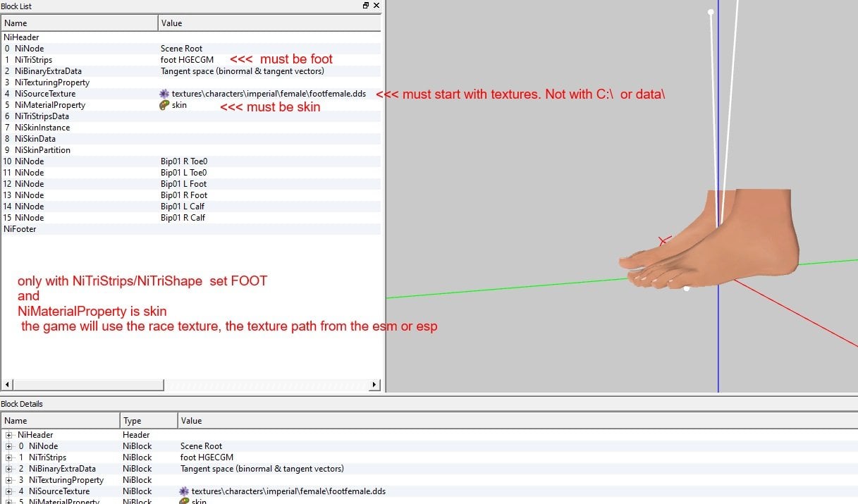Viewport: 858px width, 504px height.
Task: Select the Bip01 R Foot node row
Action: (190, 195)
